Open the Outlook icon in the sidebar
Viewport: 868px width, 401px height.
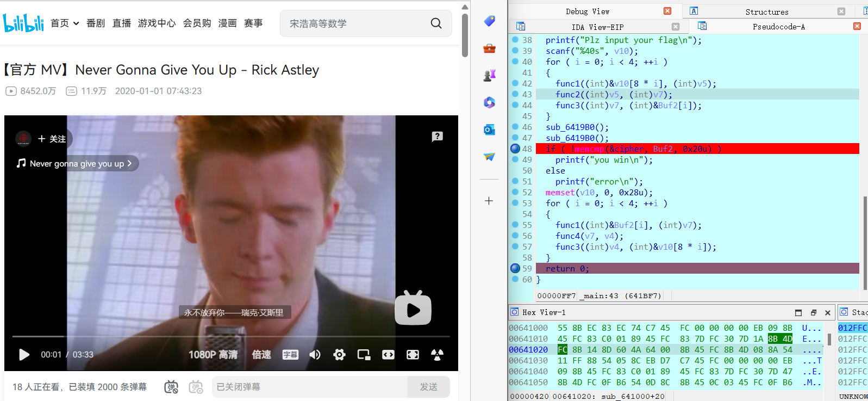click(x=489, y=129)
